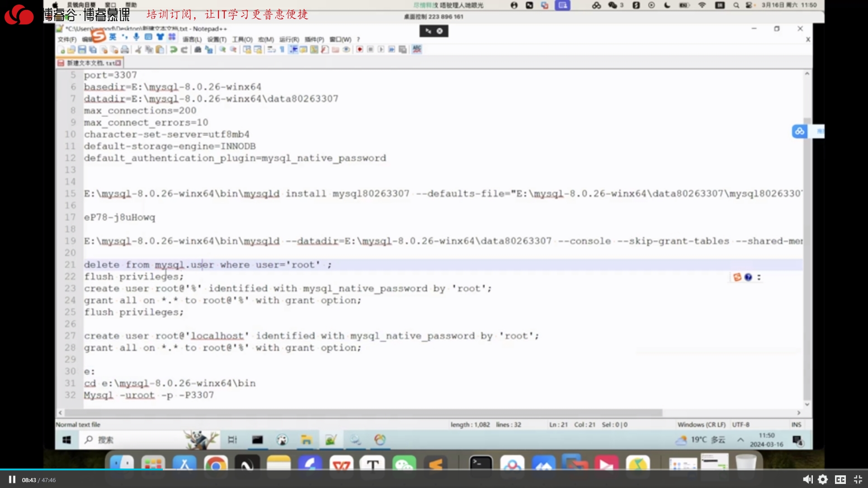Click the Zoom Out toolbar icon
The height and width of the screenshot is (488, 868).
click(x=233, y=49)
